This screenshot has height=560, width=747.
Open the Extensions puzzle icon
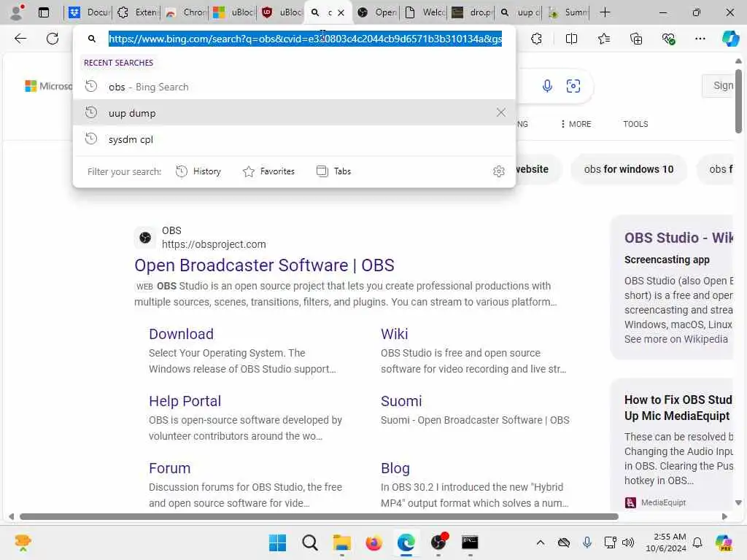tap(536, 39)
